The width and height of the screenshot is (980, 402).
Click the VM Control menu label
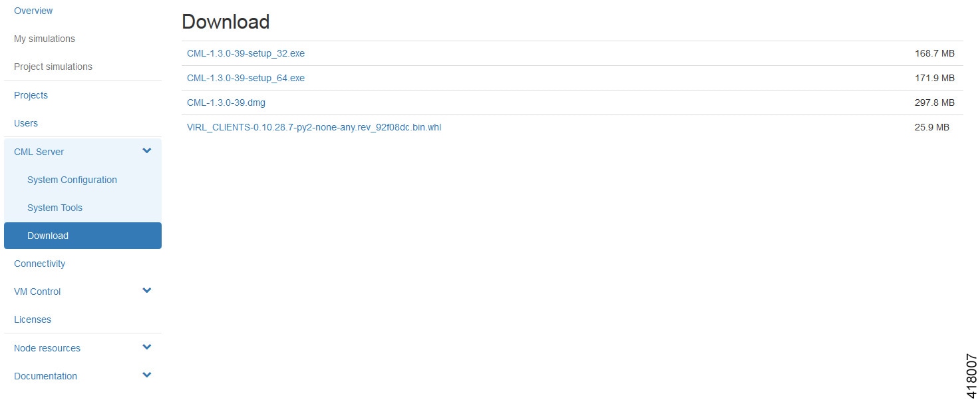37,292
